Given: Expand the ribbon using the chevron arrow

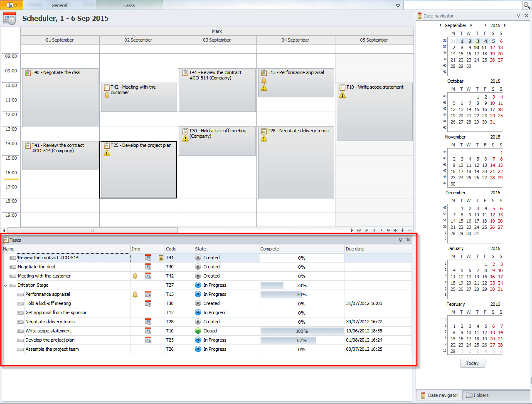Looking at the screenshot, I should (x=398, y=5).
